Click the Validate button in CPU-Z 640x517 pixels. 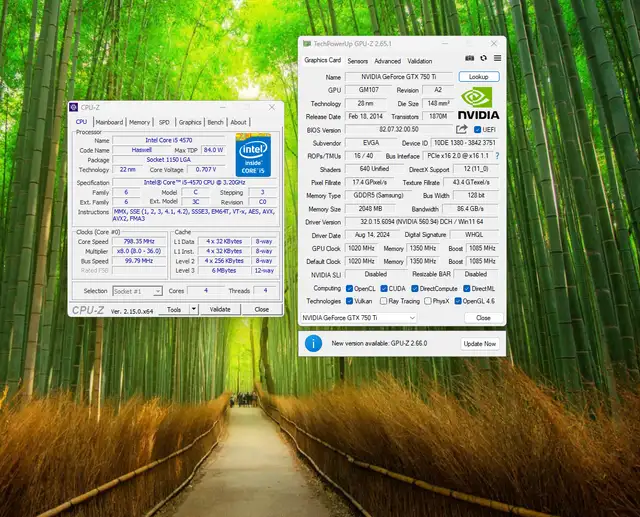220,309
